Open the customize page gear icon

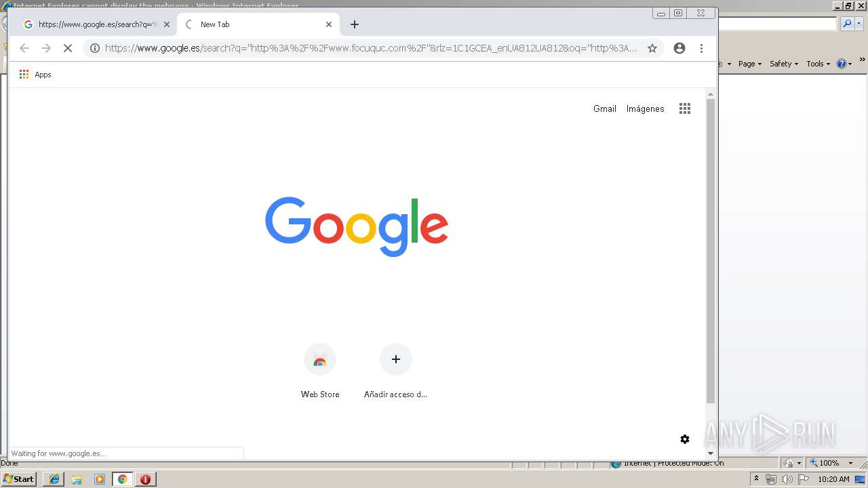685,439
